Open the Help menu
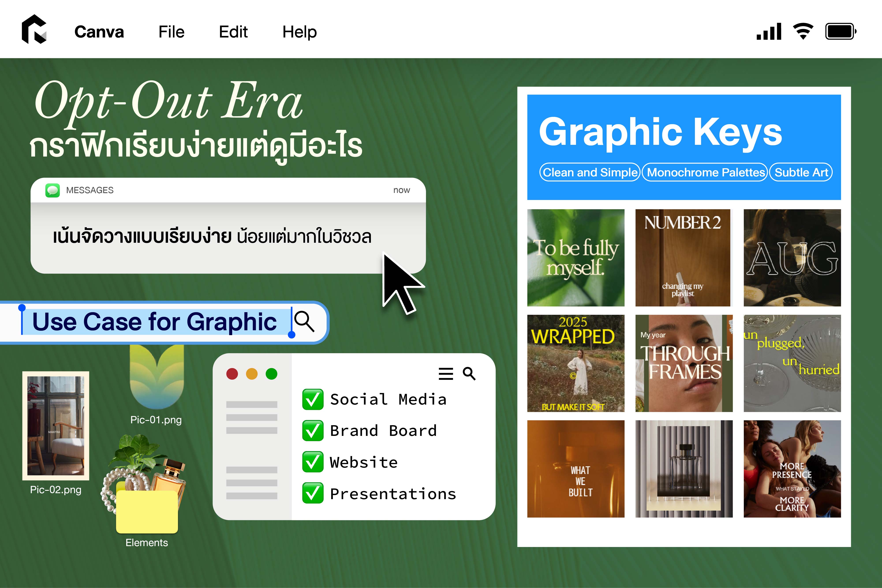The width and height of the screenshot is (882, 588). pos(300,32)
